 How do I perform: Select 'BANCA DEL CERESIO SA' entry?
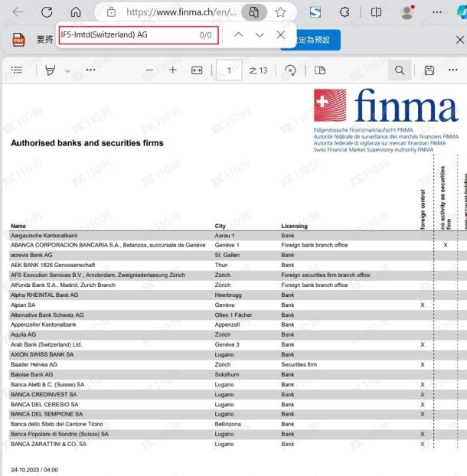(x=44, y=405)
